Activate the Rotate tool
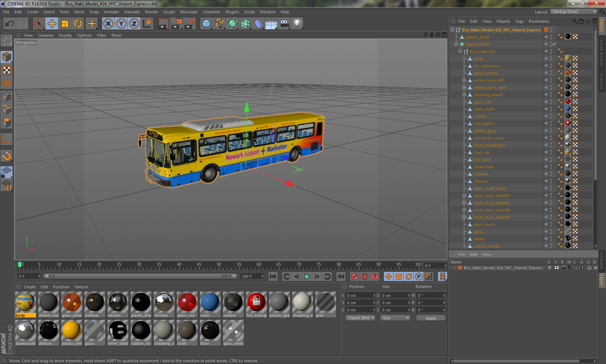The width and height of the screenshot is (606, 364). tap(78, 24)
